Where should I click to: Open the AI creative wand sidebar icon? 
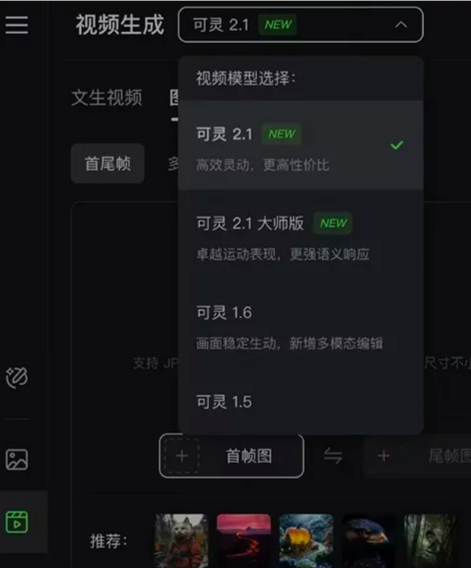coord(17,377)
